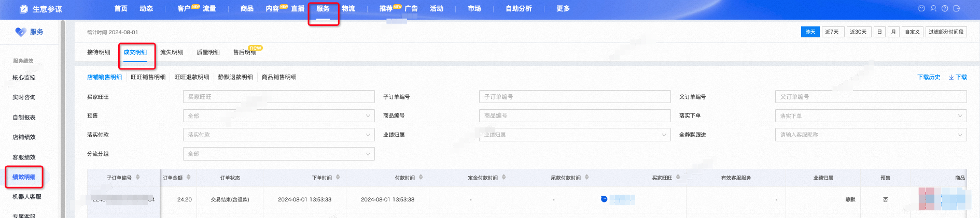Open 动态 in top navigation
Viewport: 980px width, 218px height.
point(146,9)
